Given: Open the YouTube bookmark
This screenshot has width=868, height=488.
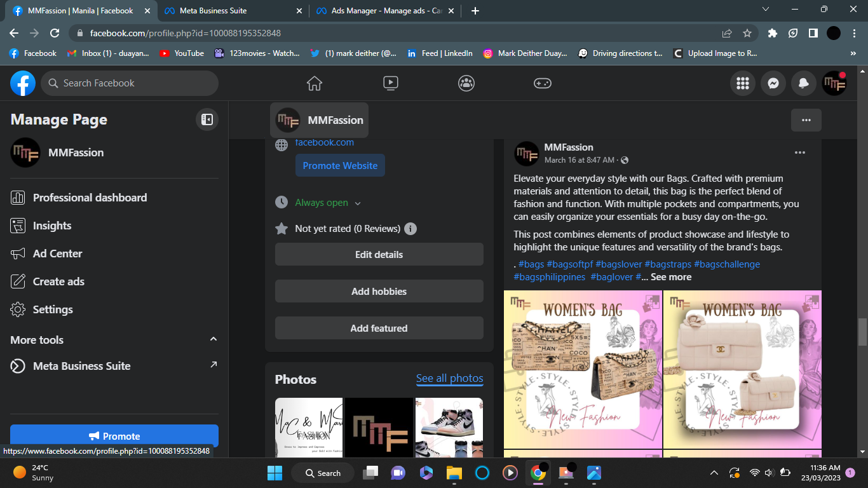Looking at the screenshot, I should (x=182, y=53).
